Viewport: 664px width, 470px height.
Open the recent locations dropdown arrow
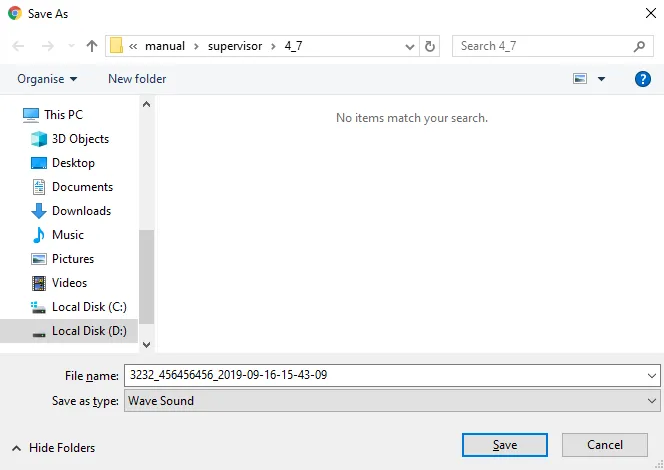tap(71, 46)
